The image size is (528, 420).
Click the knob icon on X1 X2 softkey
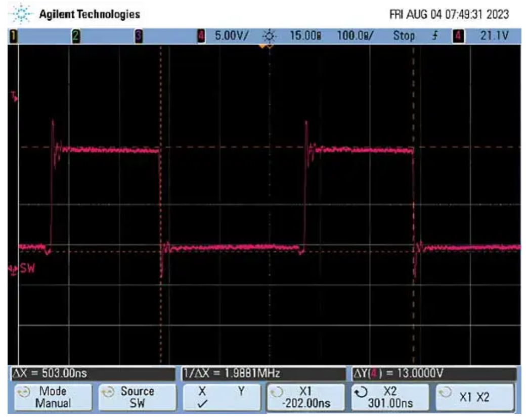click(446, 392)
